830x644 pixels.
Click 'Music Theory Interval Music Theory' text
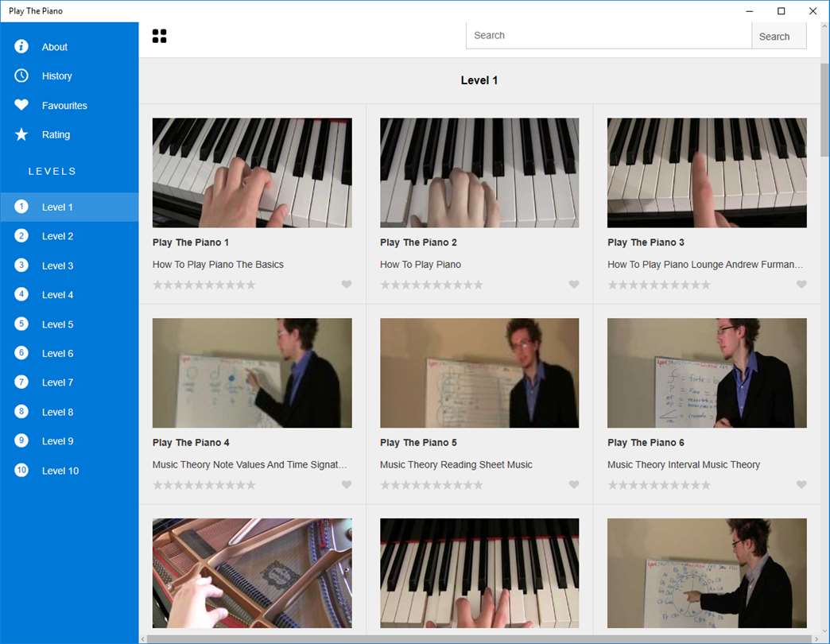click(x=684, y=464)
